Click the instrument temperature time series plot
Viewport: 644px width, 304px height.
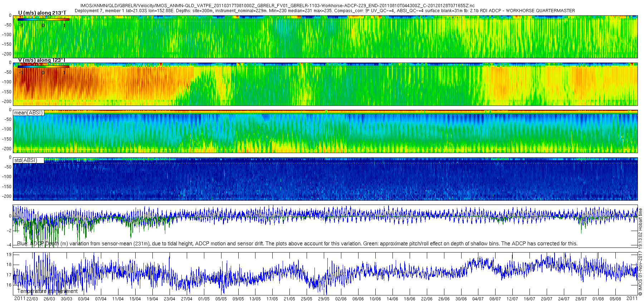[x=325, y=274]
